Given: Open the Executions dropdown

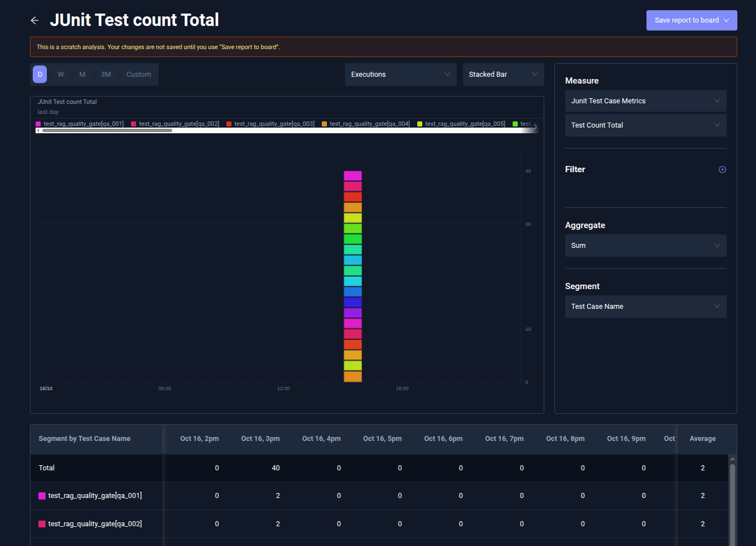Looking at the screenshot, I should click(x=401, y=75).
